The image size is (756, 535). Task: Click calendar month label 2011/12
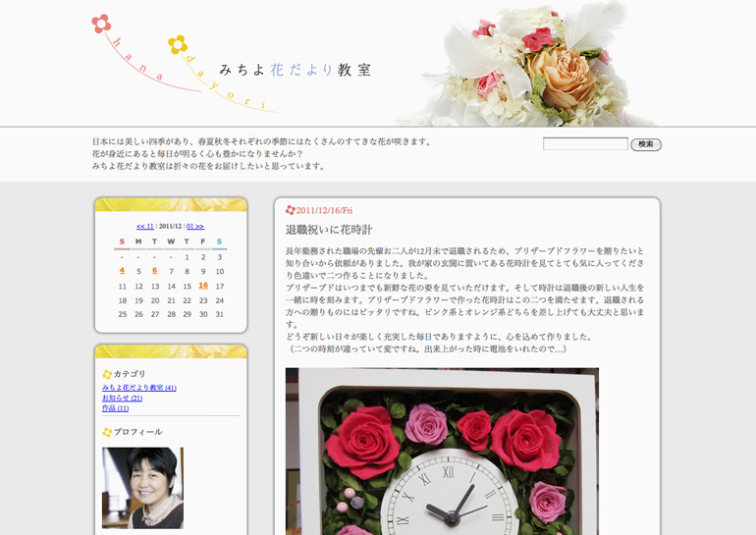(x=170, y=226)
